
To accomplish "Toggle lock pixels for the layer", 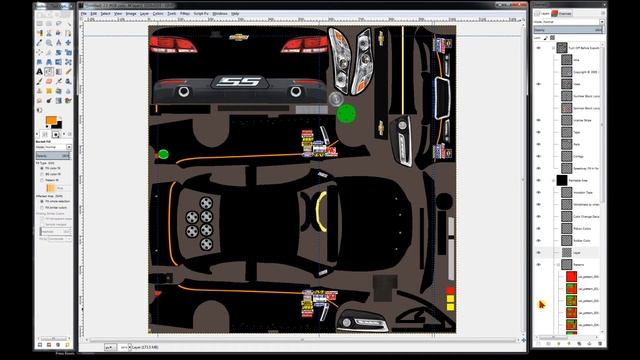I will (x=546, y=38).
